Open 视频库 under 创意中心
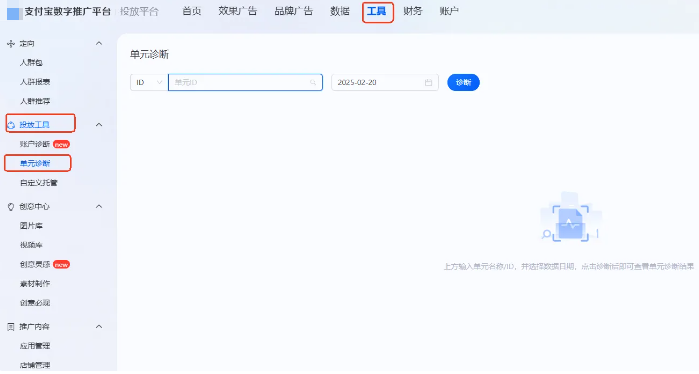699x374 pixels. pyautogui.click(x=31, y=245)
